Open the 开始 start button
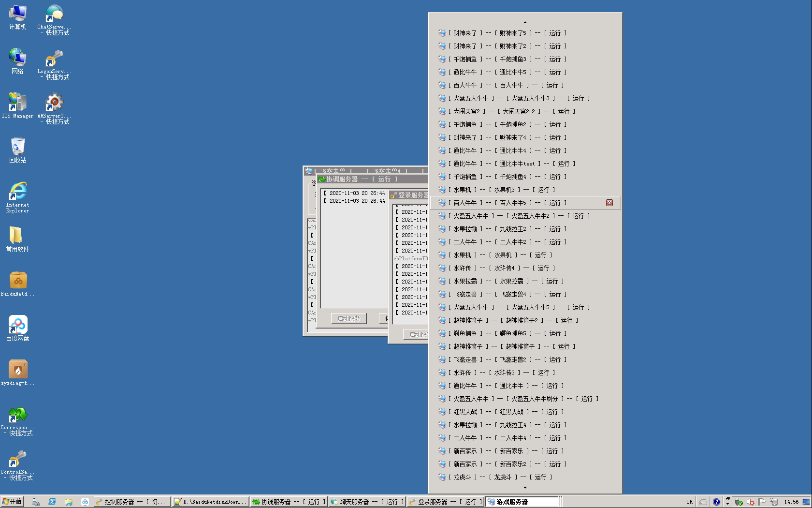Screen dimensions: 812x508 (x=12, y=502)
